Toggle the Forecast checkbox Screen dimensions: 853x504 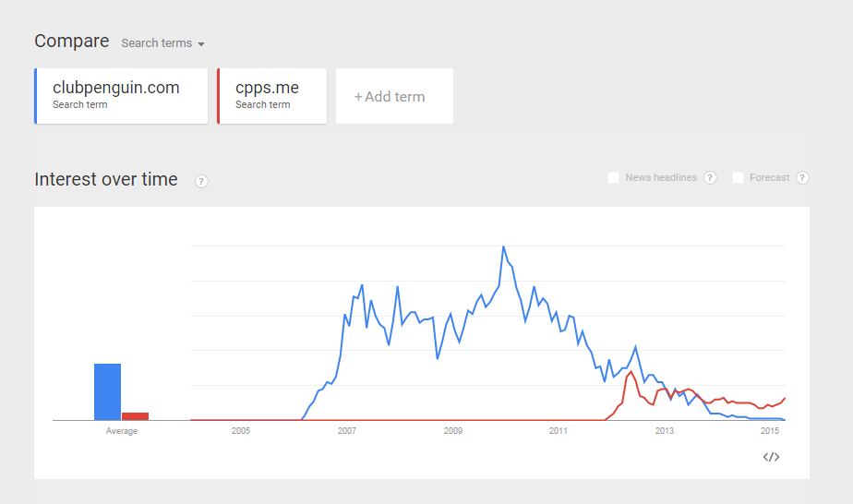(738, 178)
